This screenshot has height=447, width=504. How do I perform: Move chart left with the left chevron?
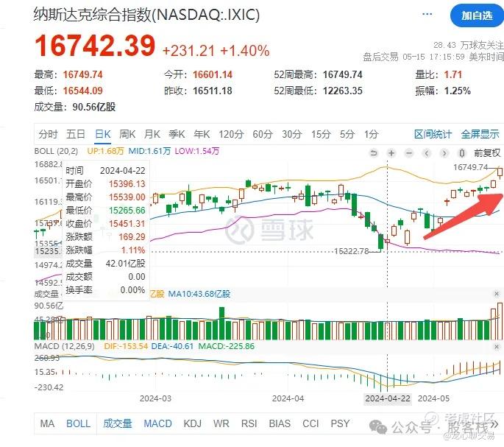coord(427,153)
